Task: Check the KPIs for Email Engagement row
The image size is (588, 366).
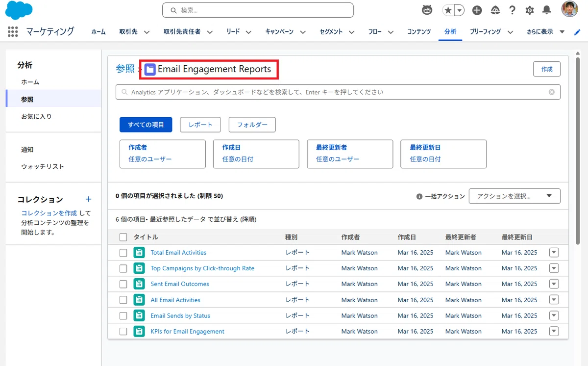Action: pyautogui.click(x=123, y=332)
